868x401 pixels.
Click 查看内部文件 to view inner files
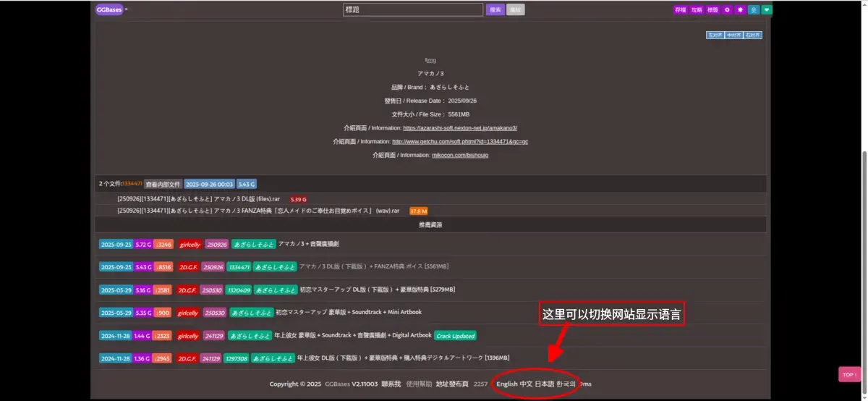tap(163, 184)
